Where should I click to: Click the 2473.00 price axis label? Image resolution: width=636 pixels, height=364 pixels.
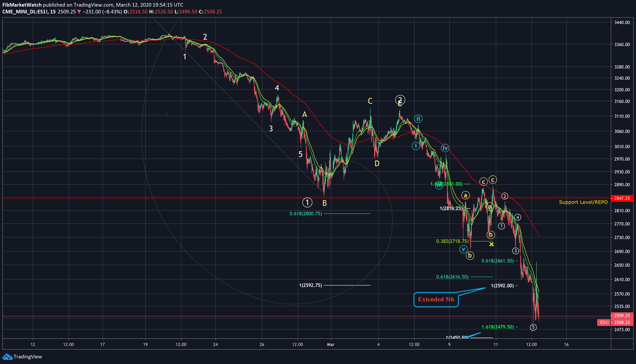pyautogui.click(x=622, y=330)
